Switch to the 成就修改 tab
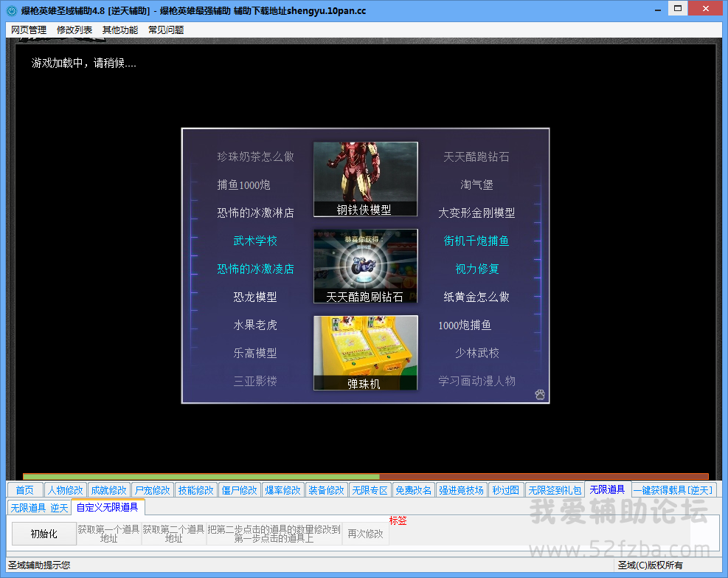The height and width of the screenshot is (578, 728). point(108,490)
